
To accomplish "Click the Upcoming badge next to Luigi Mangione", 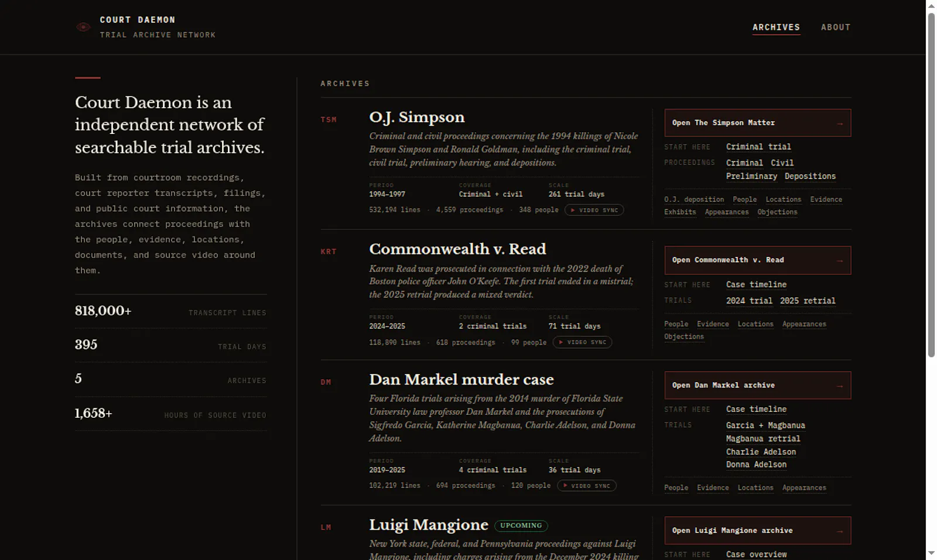I will pyautogui.click(x=521, y=525).
